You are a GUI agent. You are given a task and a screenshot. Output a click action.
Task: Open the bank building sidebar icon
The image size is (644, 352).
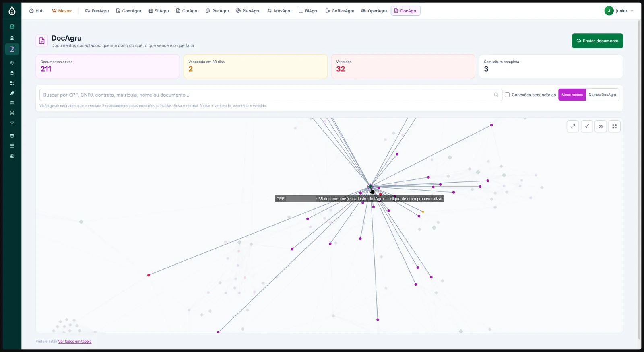point(12,103)
